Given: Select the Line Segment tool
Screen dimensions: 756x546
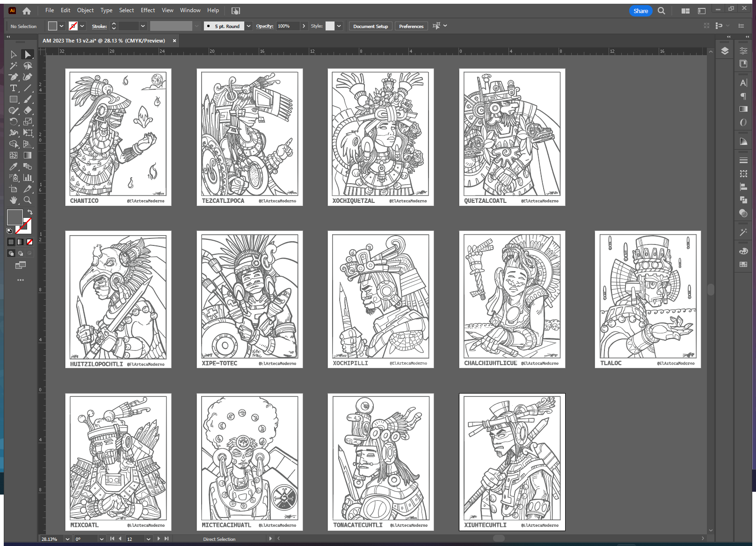Looking at the screenshot, I should point(28,88).
